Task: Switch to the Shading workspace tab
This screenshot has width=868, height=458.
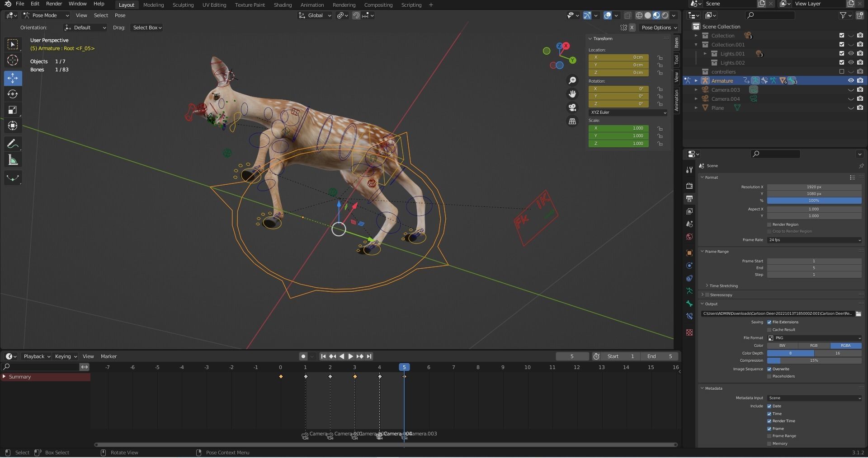Action: pyautogui.click(x=283, y=5)
